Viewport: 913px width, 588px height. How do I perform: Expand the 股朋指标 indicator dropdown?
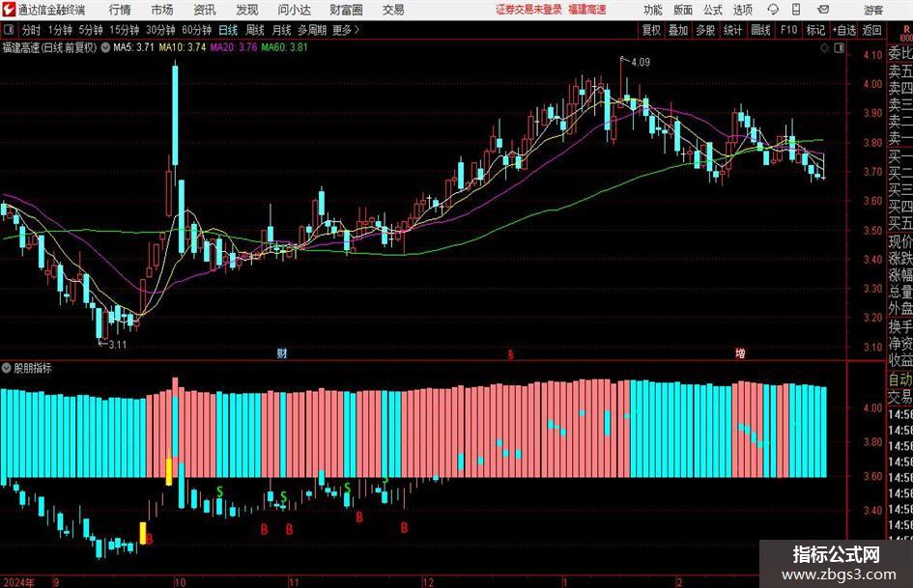(7, 368)
